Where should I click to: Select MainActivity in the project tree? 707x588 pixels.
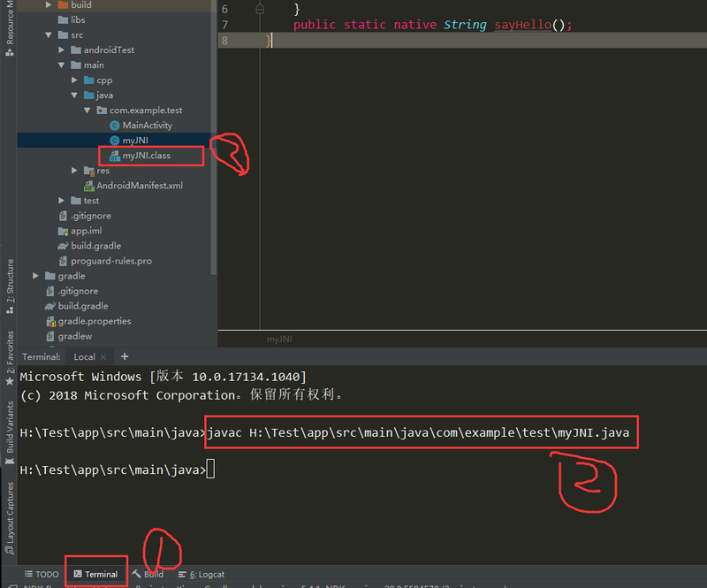147,126
